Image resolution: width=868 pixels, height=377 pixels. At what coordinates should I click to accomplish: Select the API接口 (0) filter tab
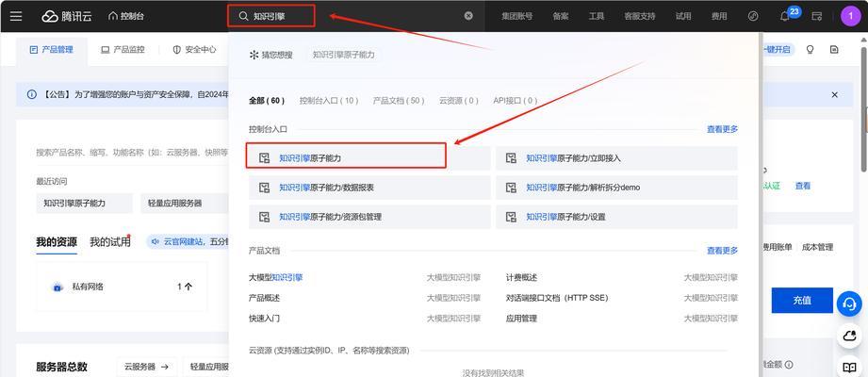click(516, 101)
